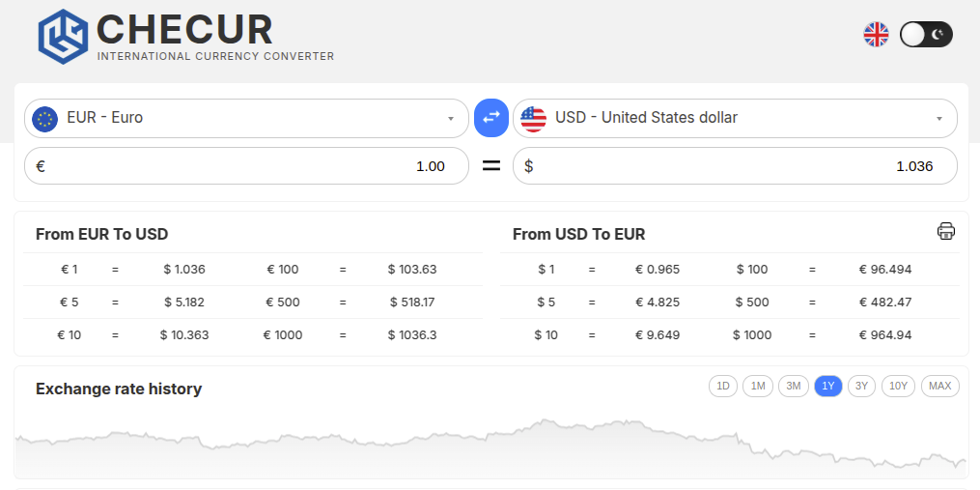Viewport: 980px width, 490px height.
Task: Show 3Y exchange rate history
Action: coord(861,387)
